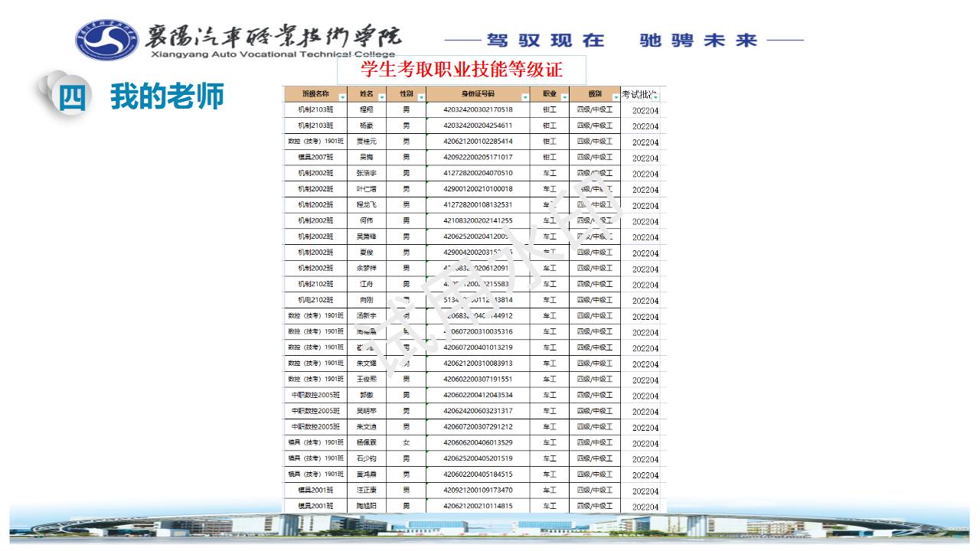Expand the 性别 filter arrow

(x=421, y=97)
